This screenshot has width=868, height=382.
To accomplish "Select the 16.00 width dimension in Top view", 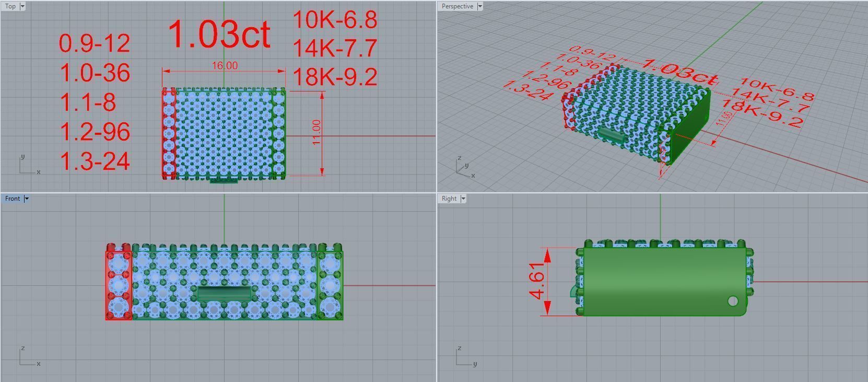I will tap(225, 66).
